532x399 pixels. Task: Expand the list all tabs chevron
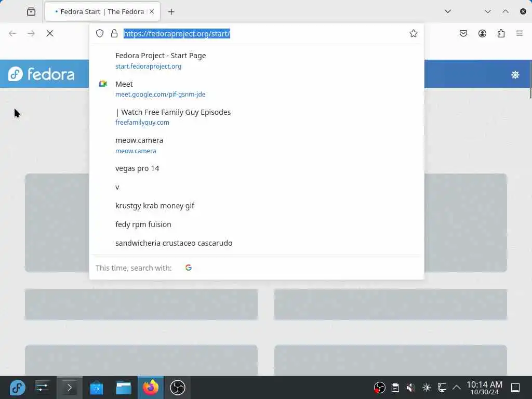pyautogui.click(x=448, y=11)
